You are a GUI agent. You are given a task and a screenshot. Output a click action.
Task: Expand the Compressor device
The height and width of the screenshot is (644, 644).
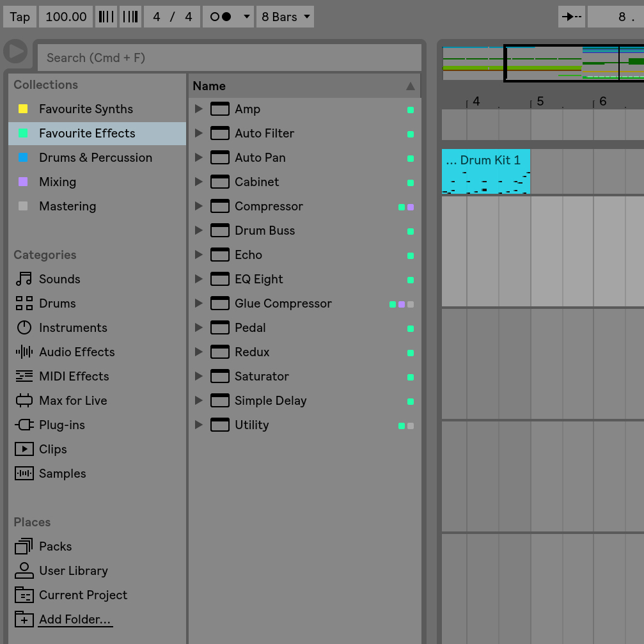pyautogui.click(x=198, y=206)
